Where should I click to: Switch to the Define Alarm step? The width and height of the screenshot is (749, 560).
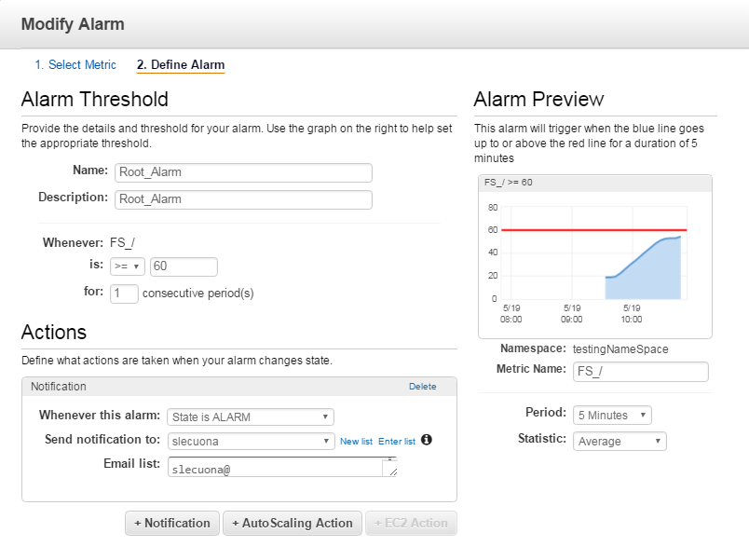pos(181,64)
